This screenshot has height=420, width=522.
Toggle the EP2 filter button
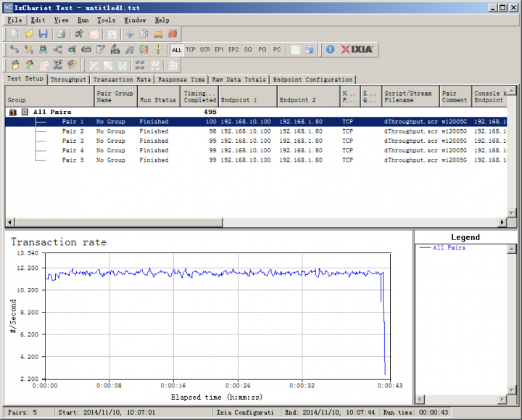click(233, 49)
